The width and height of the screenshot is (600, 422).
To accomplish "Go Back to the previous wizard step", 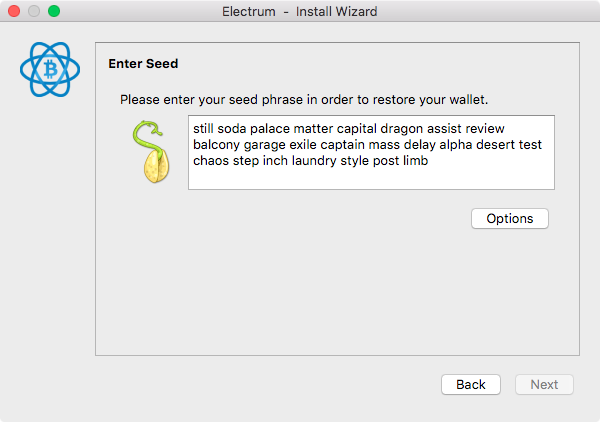I will coord(471,384).
